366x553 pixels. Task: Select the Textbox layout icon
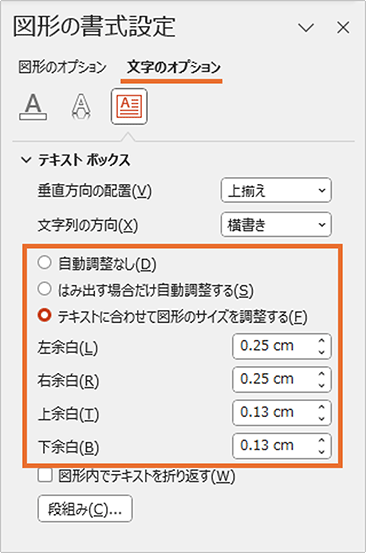point(129,107)
